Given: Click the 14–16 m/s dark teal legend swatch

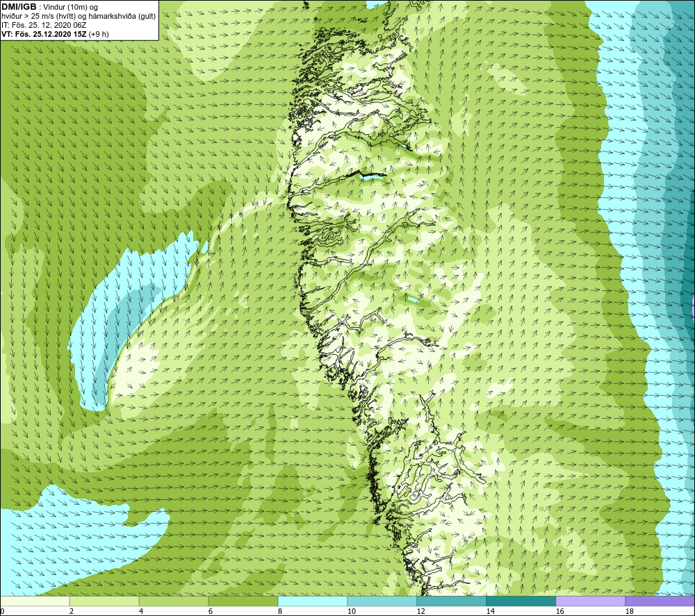Looking at the screenshot, I should pos(521,601).
